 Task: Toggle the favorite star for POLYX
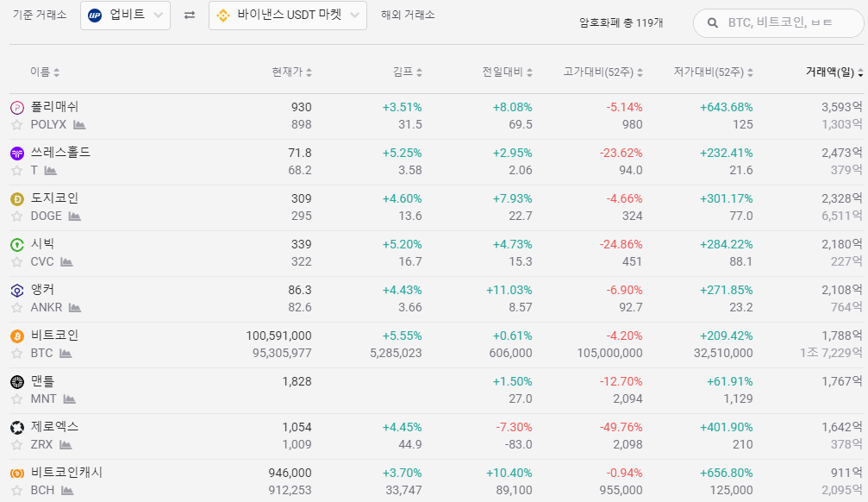tap(17, 125)
